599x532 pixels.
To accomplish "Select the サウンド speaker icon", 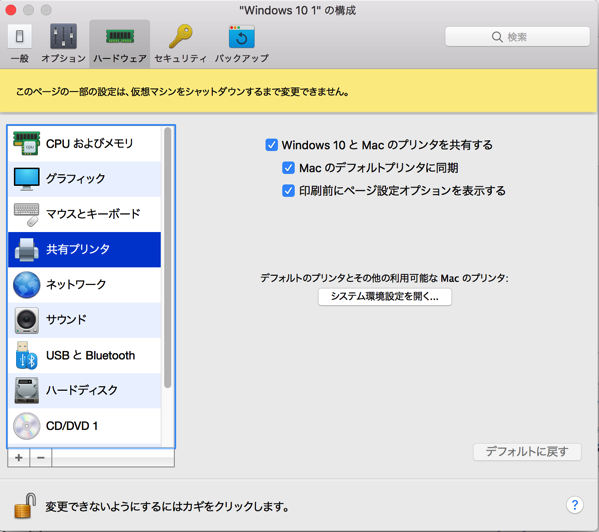I will coord(26,320).
